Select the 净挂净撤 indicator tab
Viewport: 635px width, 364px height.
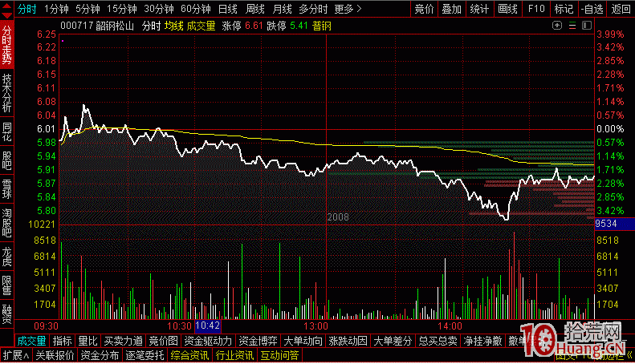pos(482,341)
